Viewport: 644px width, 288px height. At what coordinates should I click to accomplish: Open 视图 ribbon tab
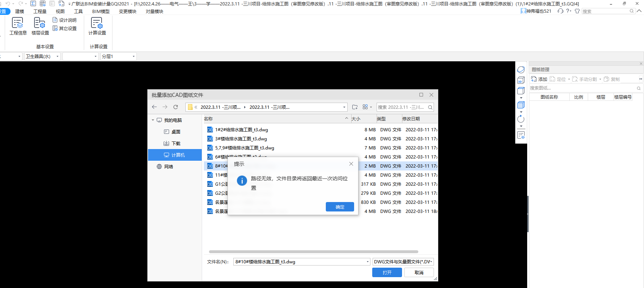pos(60,11)
